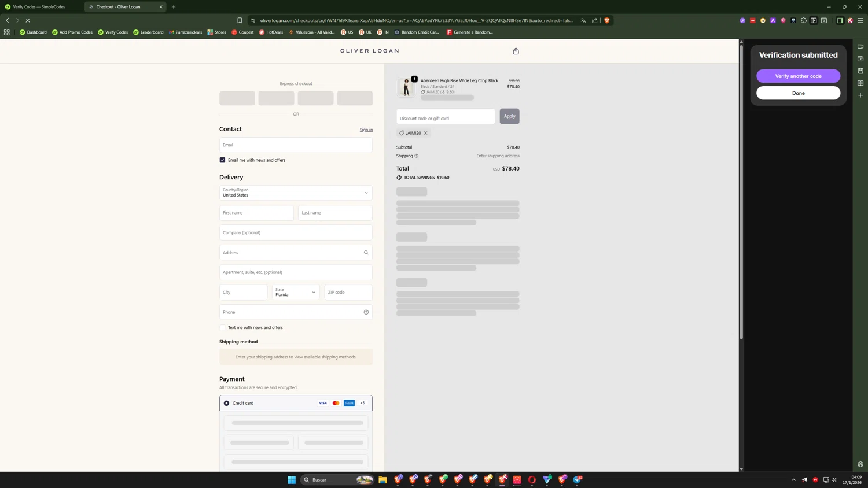Click the Email input field
The image size is (868, 488).
point(296,145)
